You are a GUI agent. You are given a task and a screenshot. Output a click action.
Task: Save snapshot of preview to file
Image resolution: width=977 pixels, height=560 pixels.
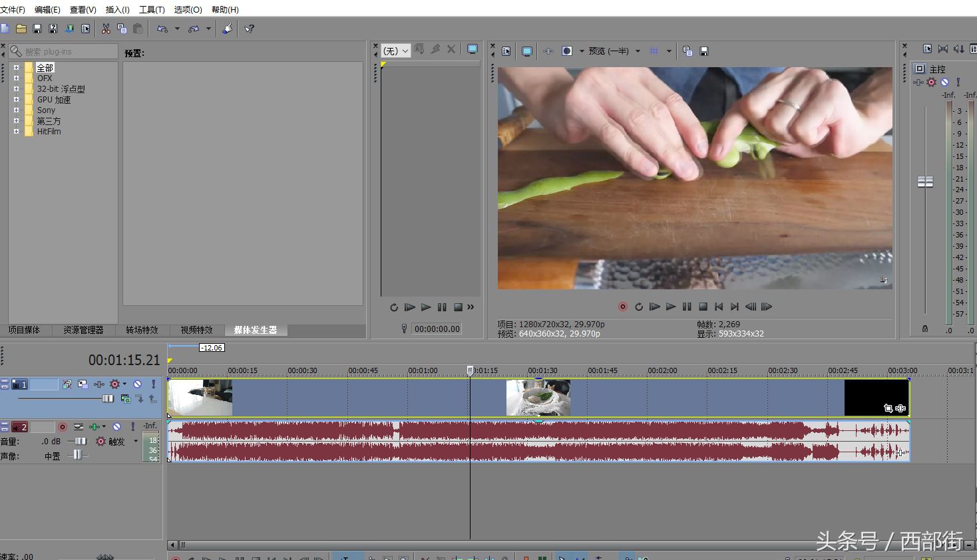704,51
